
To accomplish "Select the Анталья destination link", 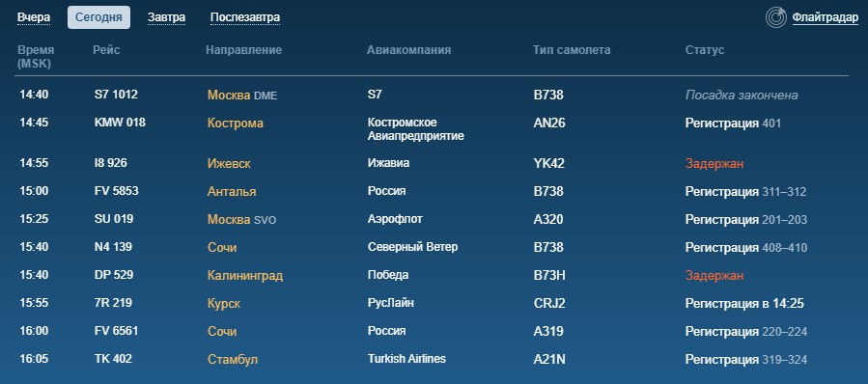I will pyautogui.click(x=232, y=191).
